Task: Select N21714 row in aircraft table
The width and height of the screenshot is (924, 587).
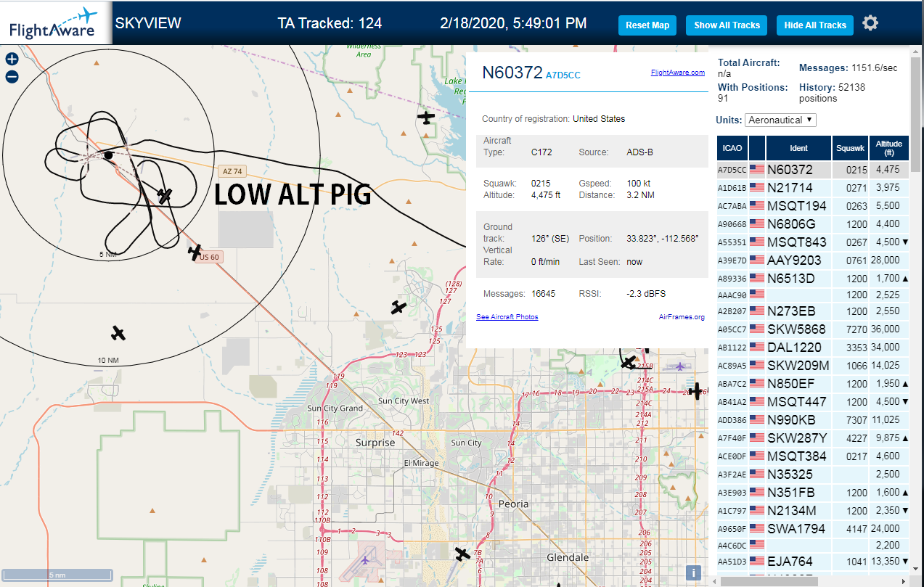Action: click(x=812, y=188)
